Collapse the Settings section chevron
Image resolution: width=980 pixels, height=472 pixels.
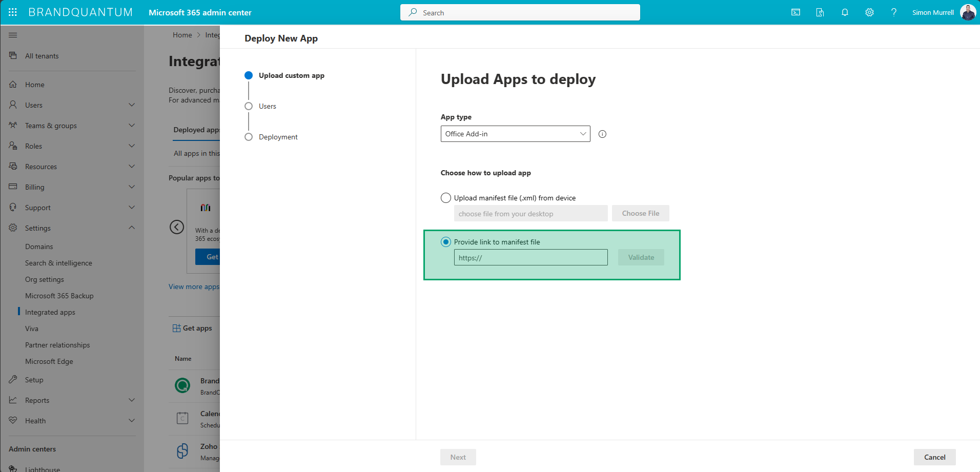point(132,228)
